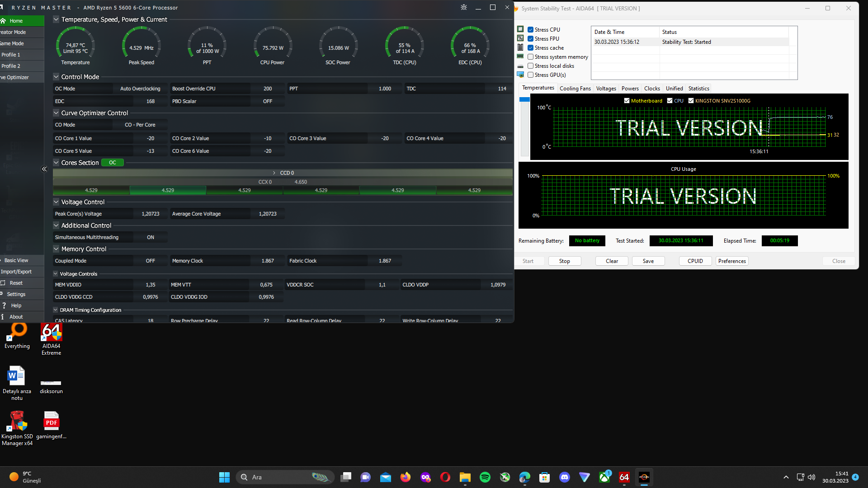Enable Stress system memory checkbox
The image size is (868, 488).
coord(531,57)
